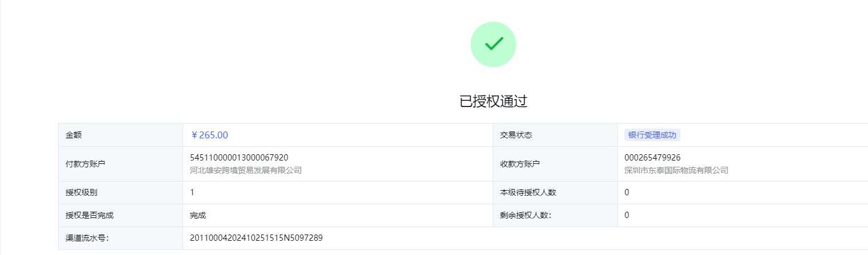Click the 完成 authorization status value

coord(198,215)
